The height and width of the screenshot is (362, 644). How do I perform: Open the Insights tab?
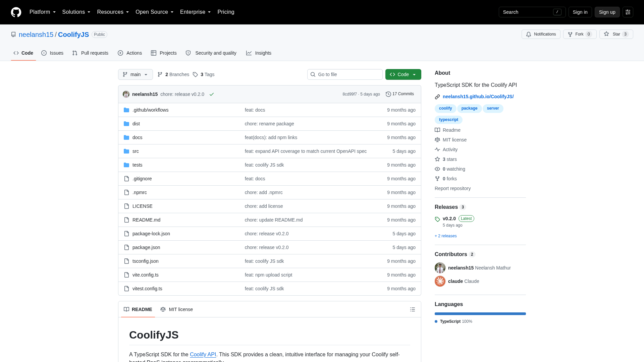[x=259, y=53]
